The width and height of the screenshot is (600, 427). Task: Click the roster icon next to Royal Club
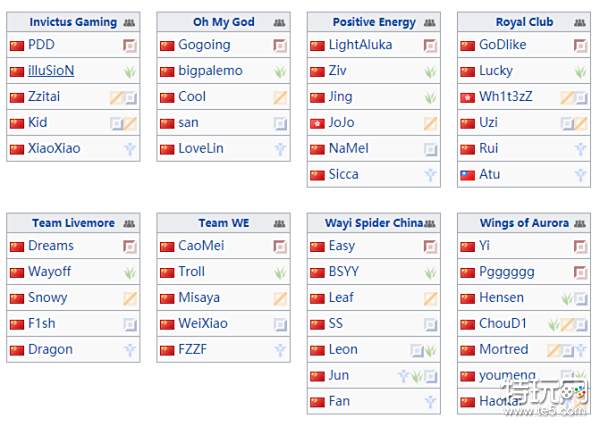tap(580, 22)
